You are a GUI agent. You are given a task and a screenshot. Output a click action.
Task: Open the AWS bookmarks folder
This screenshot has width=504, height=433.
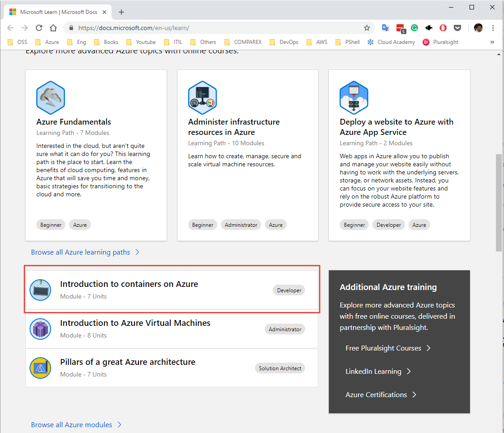pyautogui.click(x=317, y=42)
